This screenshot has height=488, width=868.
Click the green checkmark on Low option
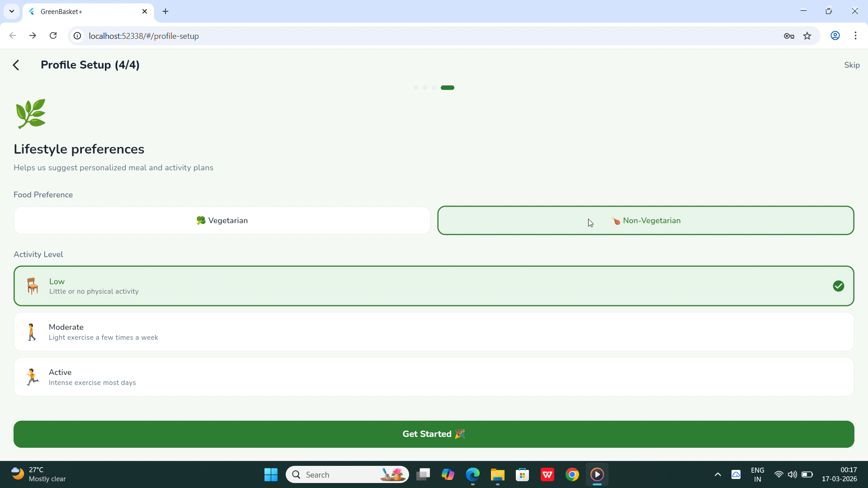click(838, 286)
